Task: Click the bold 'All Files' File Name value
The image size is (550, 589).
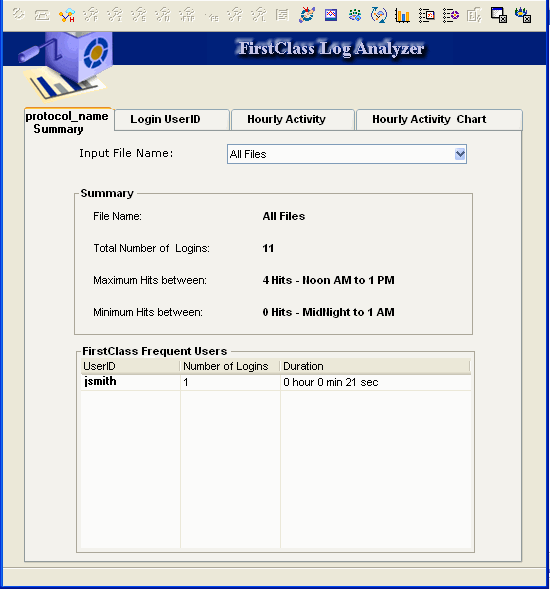Action: pos(284,216)
